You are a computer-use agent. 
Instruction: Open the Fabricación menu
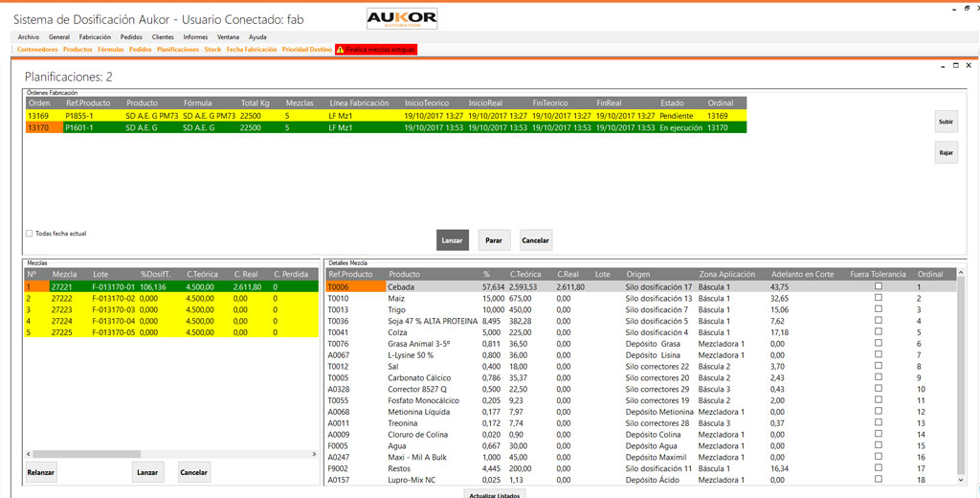pyautogui.click(x=95, y=37)
